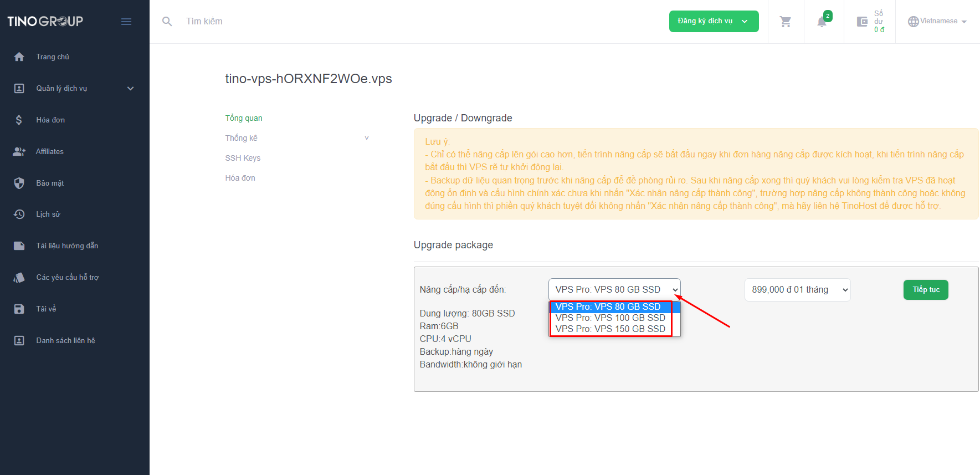The width and height of the screenshot is (980, 475).
Task: Click the Nâng cấp/hạ cấp đến label
Action: (x=463, y=290)
